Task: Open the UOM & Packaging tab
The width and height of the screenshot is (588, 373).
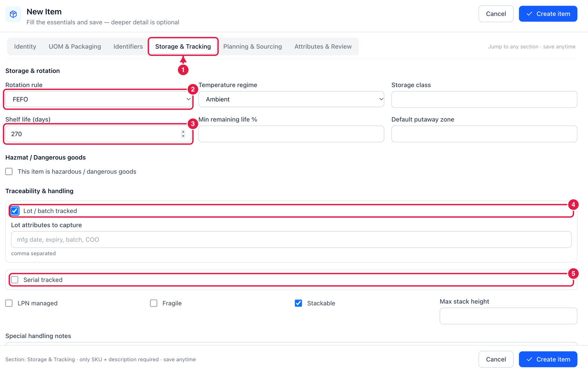Action: tap(75, 47)
